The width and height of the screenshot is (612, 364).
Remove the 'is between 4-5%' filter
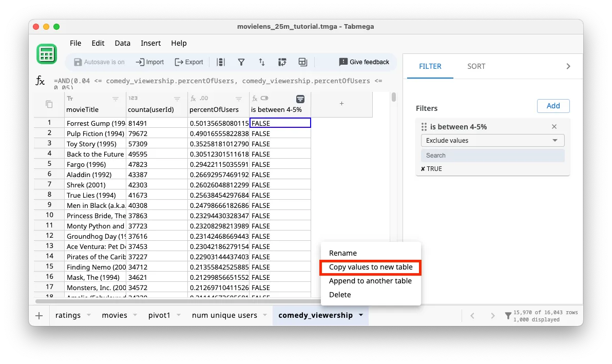coord(554,127)
